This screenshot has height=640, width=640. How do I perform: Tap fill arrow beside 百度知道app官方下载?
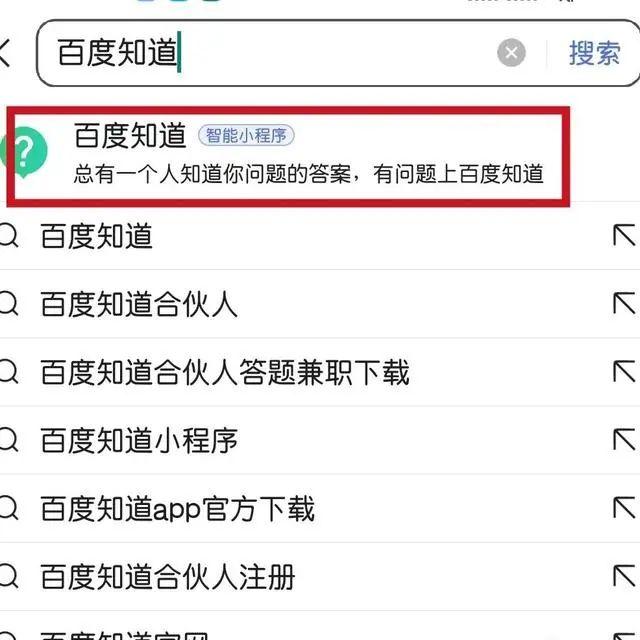coord(624,508)
